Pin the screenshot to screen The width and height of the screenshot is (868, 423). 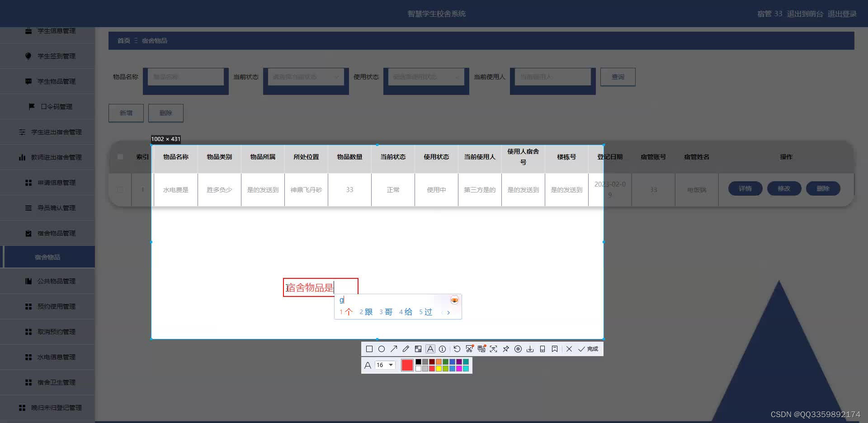(506, 349)
